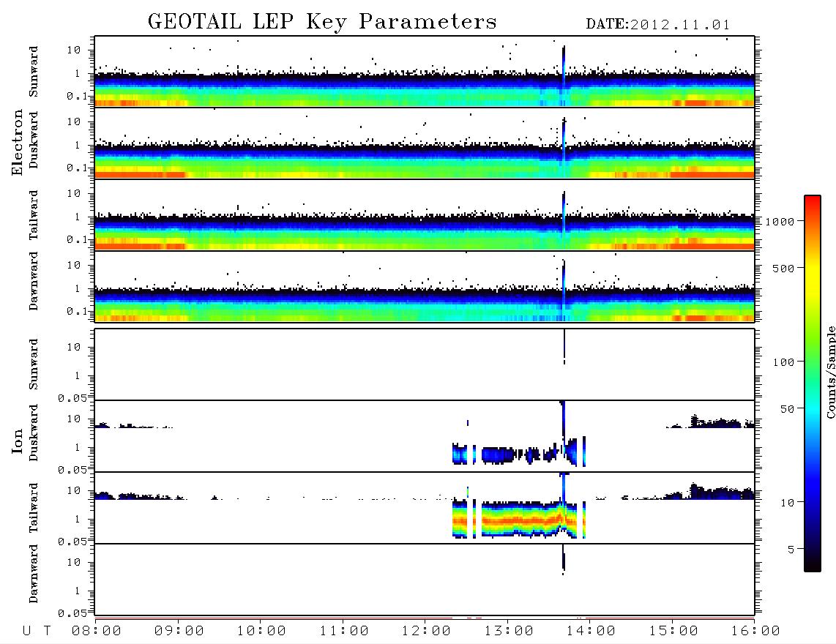Click the 50 tick on colorbar
Screen dimensions: 836x644
(787, 409)
